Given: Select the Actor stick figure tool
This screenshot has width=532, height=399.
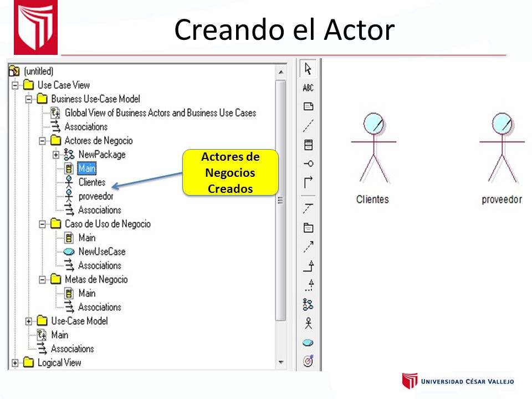Looking at the screenshot, I should click(x=308, y=323).
